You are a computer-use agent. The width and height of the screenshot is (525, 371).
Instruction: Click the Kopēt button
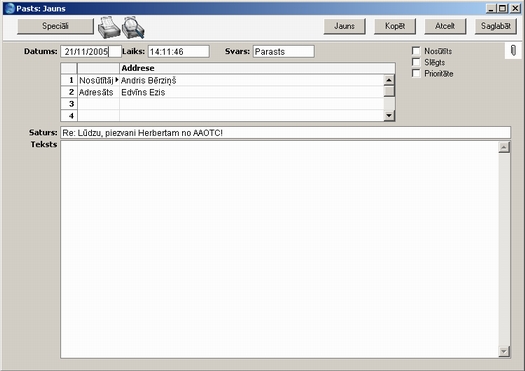coord(395,26)
